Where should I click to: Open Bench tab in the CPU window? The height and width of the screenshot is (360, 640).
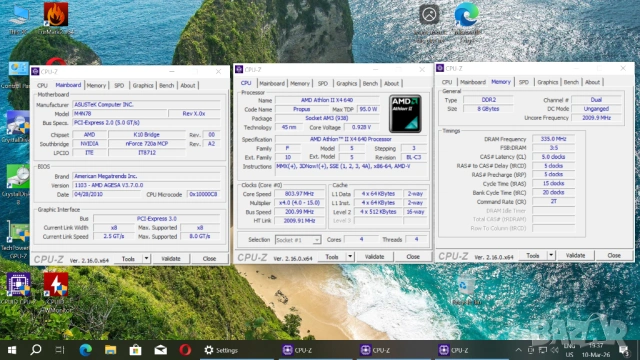click(x=370, y=83)
